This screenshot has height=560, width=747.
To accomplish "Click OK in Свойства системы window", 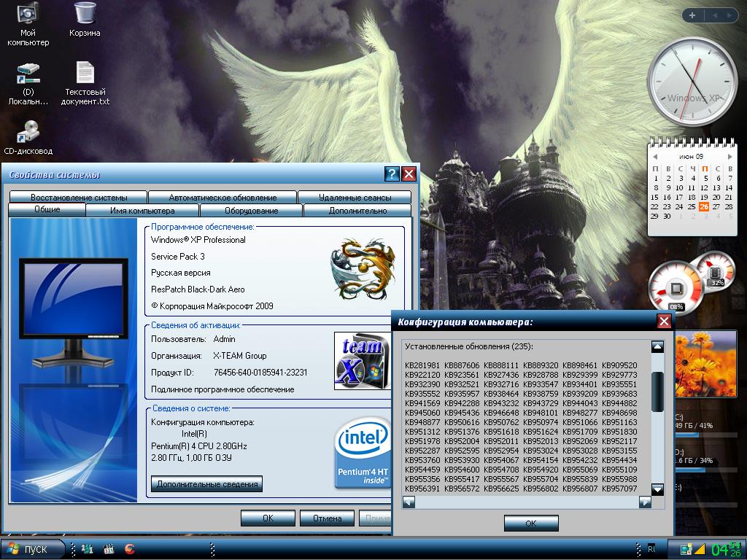I will tap(268, 518).
